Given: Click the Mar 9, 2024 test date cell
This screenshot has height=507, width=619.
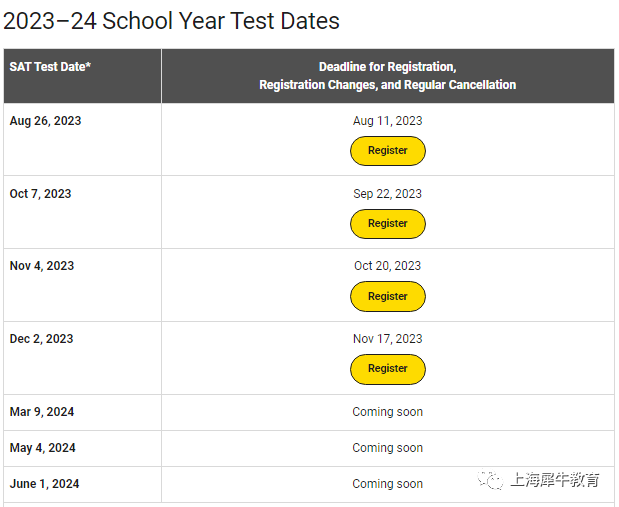Looking at the screenshot, I should [x=83, y=412].
